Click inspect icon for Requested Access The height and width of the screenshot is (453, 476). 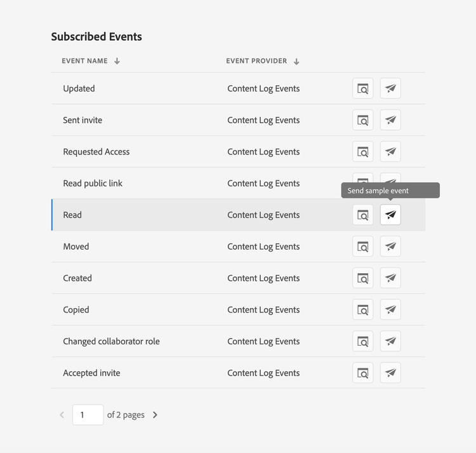point(362,152)
